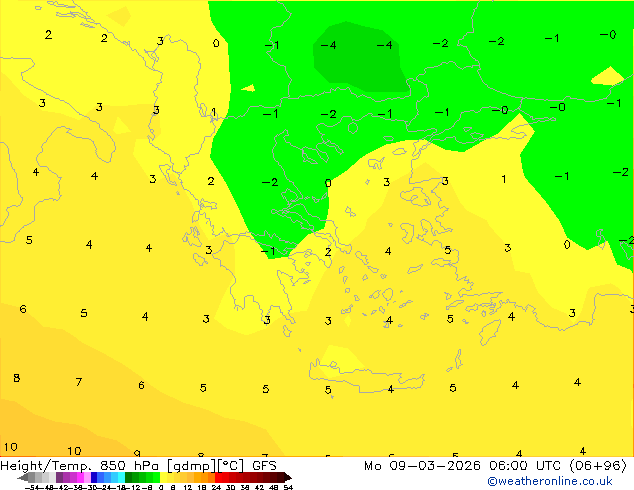Click the date 'Mo 09-03-2026'
Viewport: 634px width, 490px height.
click(x=422, y=466)
